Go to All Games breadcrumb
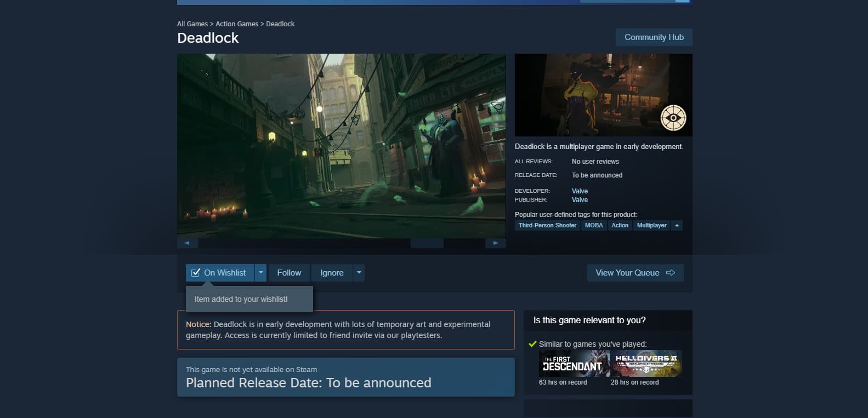Viewport: 868px width, 418px height. (x=192, y=24)
